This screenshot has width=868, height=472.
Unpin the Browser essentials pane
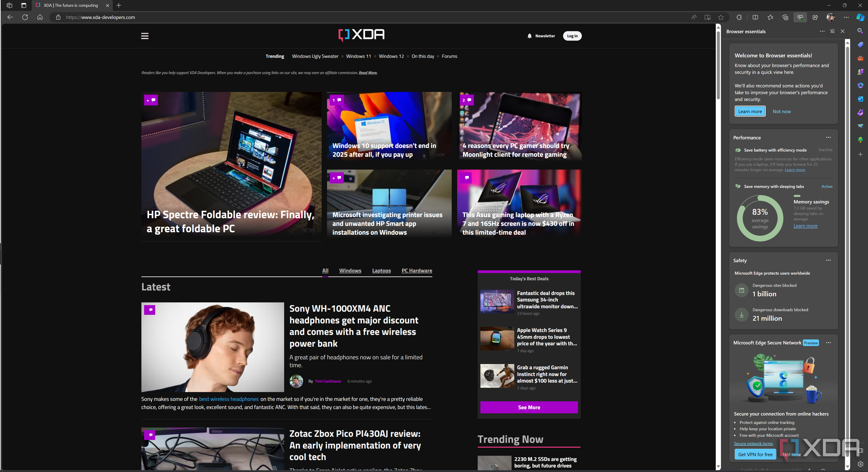pos(832,31)
